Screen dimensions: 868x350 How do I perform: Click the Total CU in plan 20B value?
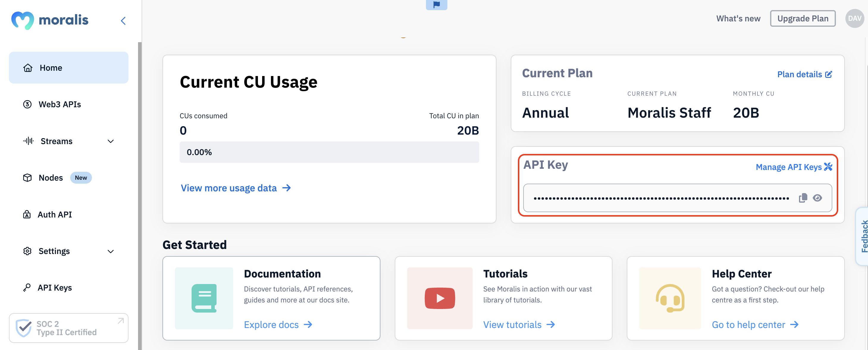[x=468, y=130]
